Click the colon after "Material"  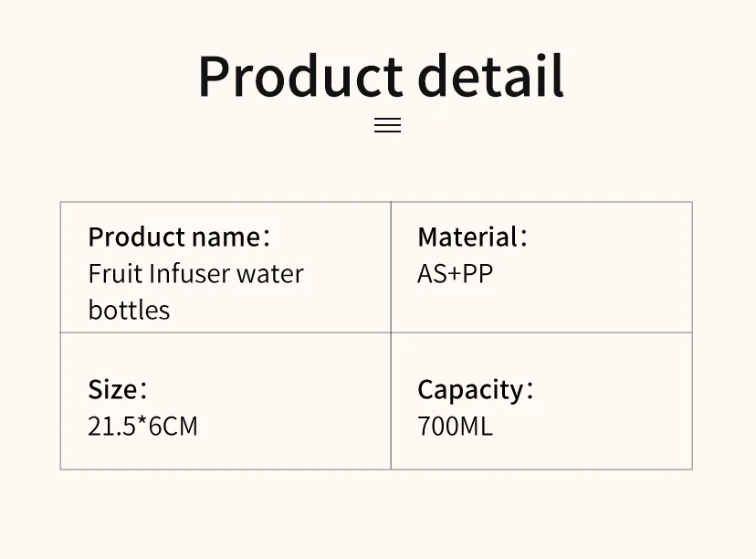(524, 238)
